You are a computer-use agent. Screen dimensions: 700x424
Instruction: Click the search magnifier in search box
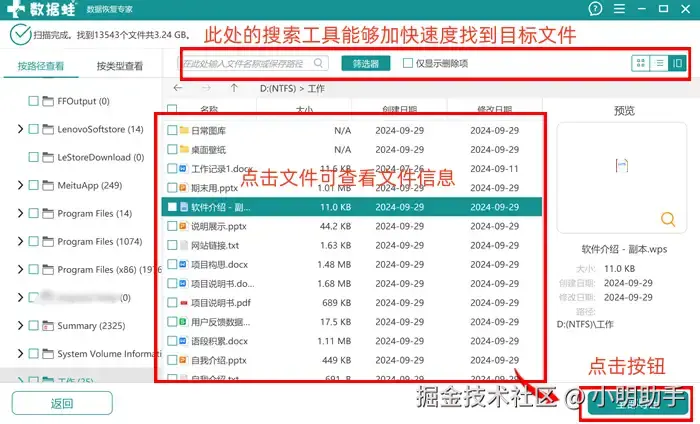318,63
